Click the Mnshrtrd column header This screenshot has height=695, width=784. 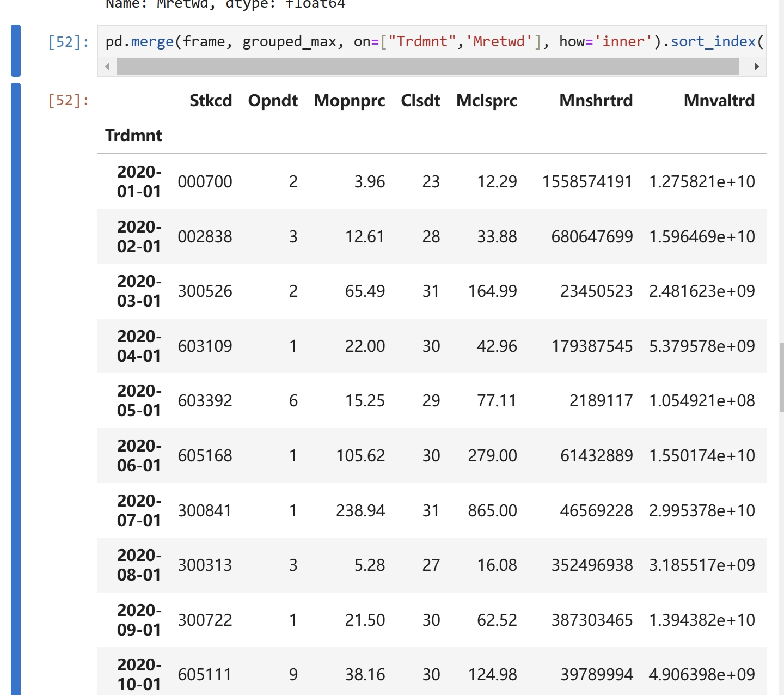(x=596, y=101)
